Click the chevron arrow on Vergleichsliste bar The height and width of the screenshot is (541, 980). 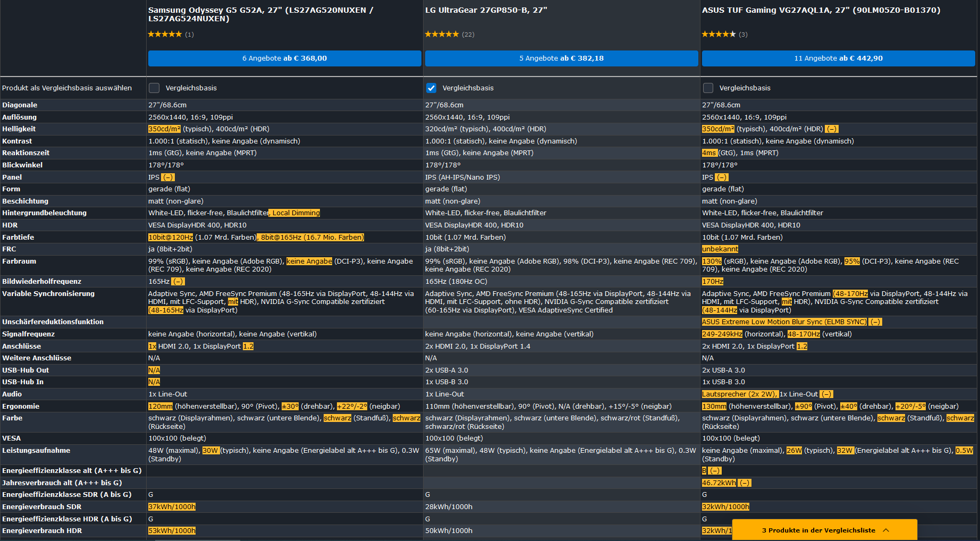click(886, 530)
